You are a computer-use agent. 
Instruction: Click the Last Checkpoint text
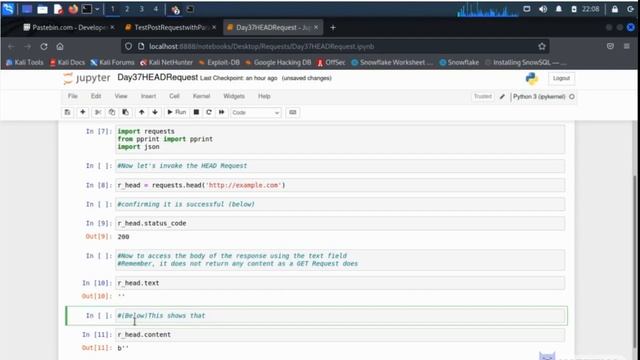click(x=239, y=78)
